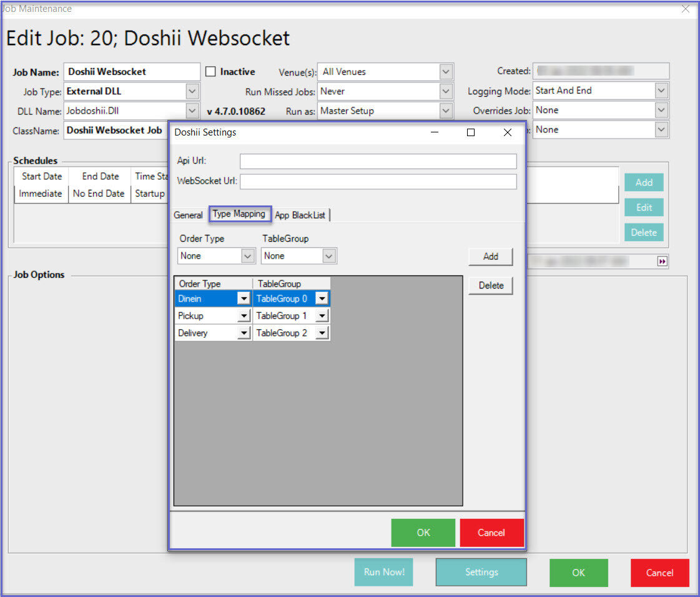Toggle the Inactive checkbox

click(210, 71)
